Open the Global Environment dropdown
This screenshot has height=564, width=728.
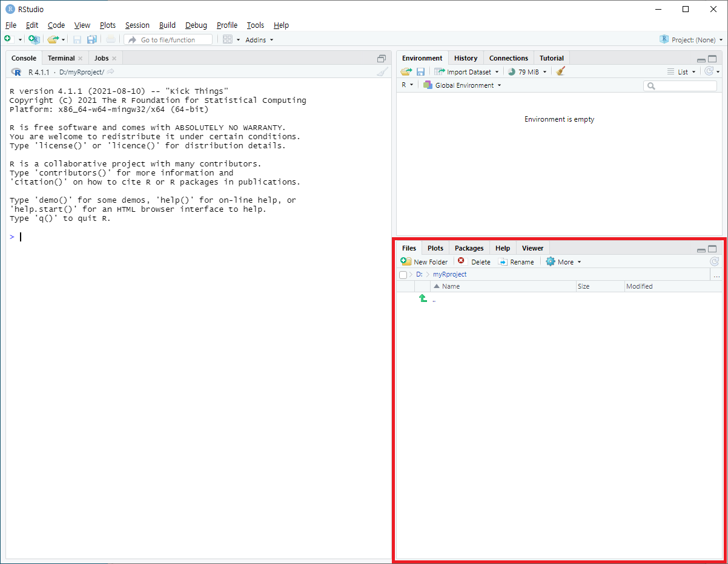click(x=463, y=85)
